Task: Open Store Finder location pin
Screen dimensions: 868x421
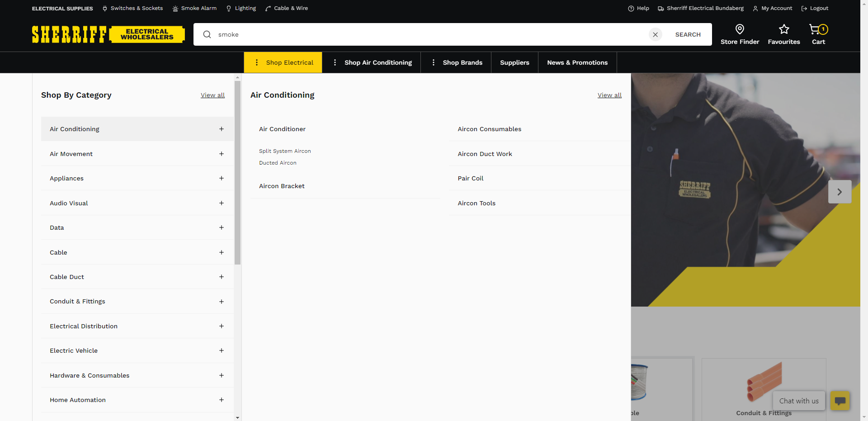Action: pos(740,30)
